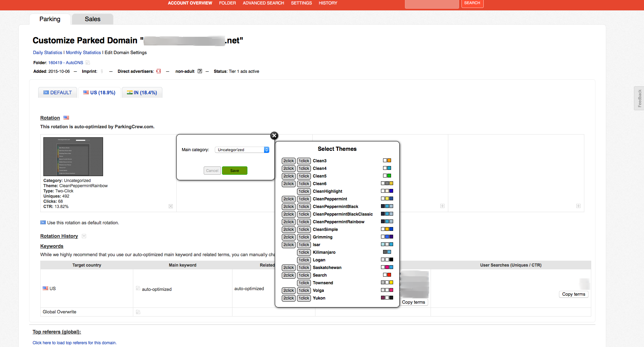This screenshot has width=644, height=347.
Task: Add theme to last rotation slot
Action: click(578, 206)
